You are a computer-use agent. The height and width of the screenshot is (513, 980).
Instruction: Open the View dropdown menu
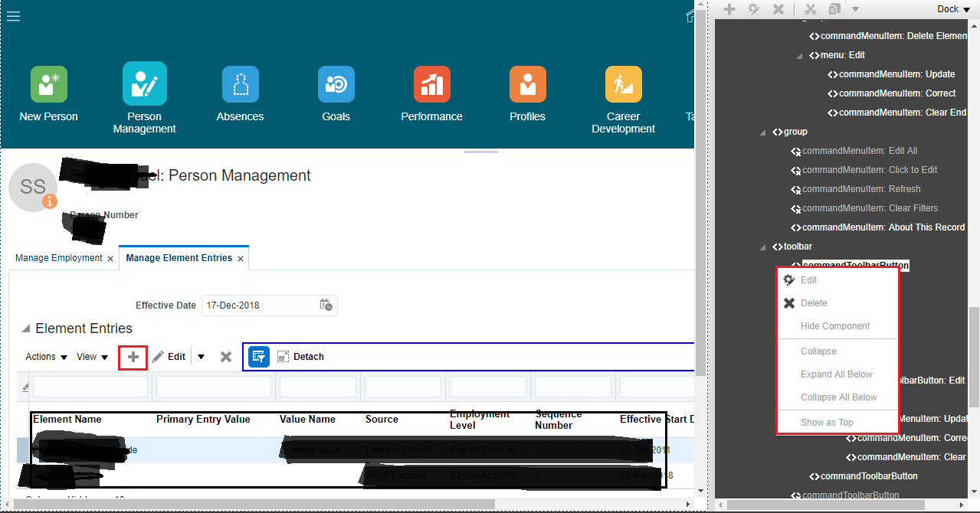[x=93, y=357]
